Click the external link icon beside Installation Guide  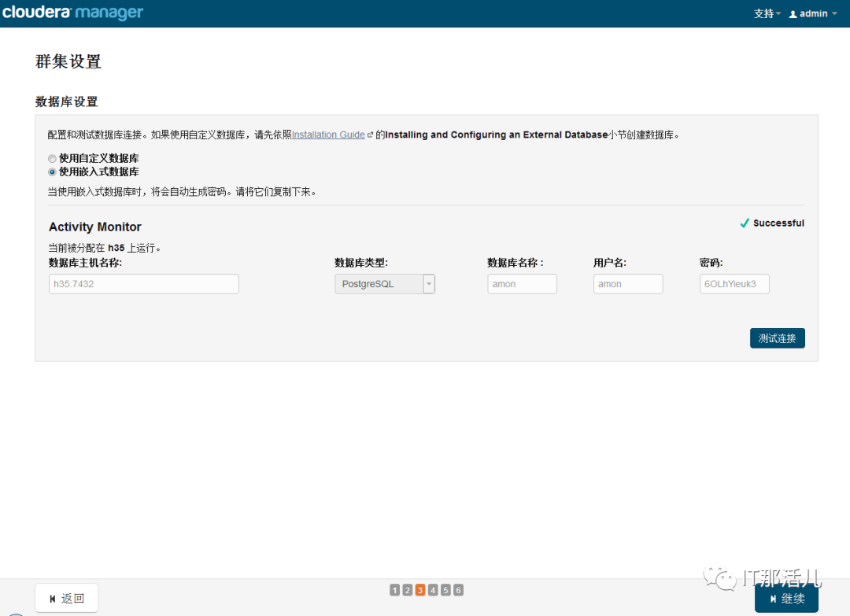pyautogui.click(x=370, y=135)
